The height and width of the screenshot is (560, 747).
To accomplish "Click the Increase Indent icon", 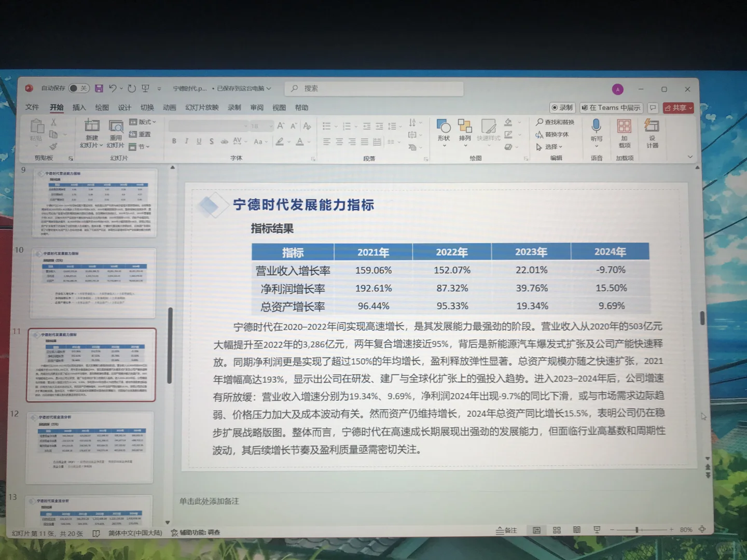I will point(379,126).
